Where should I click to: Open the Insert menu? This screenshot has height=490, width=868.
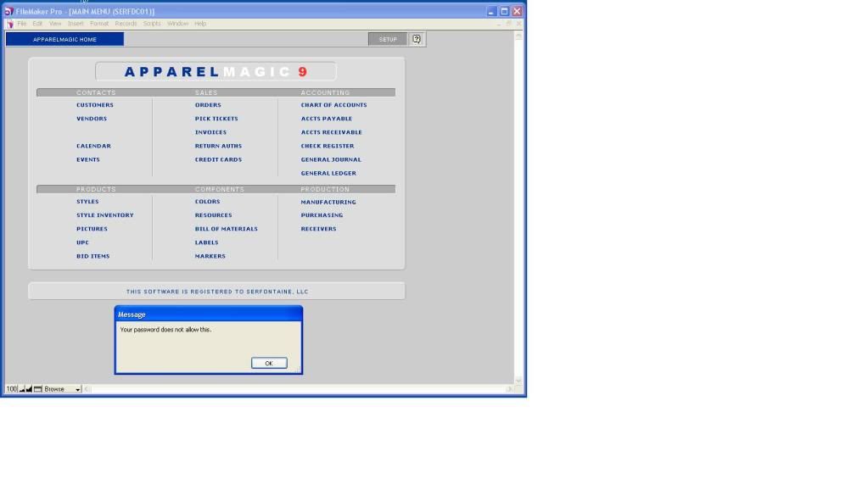[x=76, y=24]
